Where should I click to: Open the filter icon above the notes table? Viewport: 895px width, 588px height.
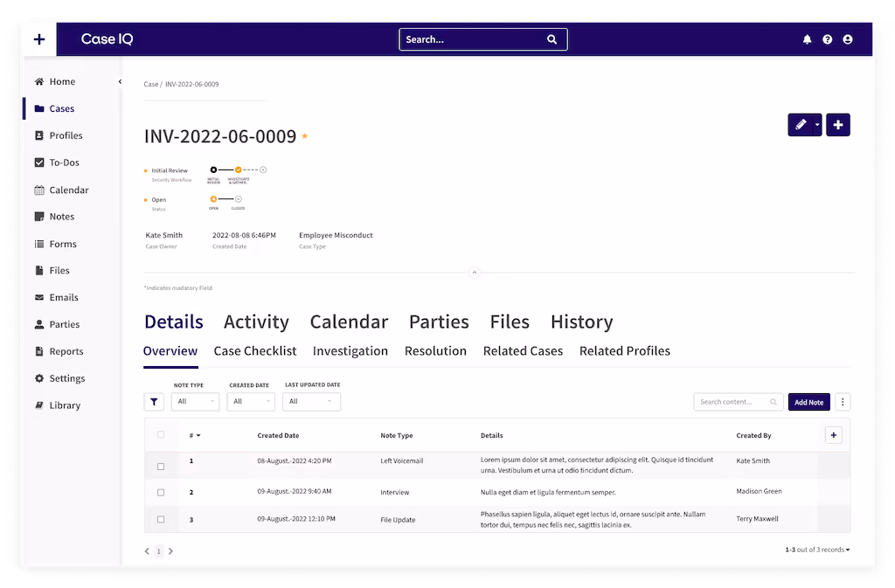click(154, 402)
